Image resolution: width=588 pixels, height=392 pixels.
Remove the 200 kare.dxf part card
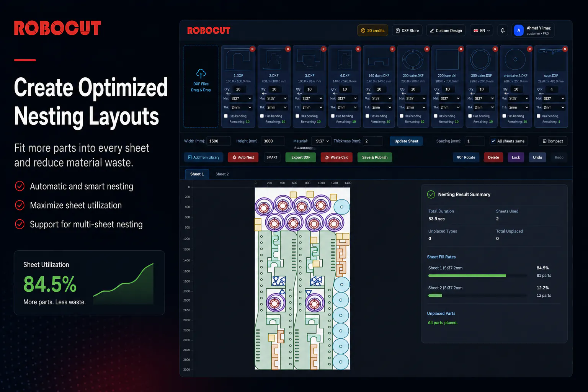click(461, 49)
